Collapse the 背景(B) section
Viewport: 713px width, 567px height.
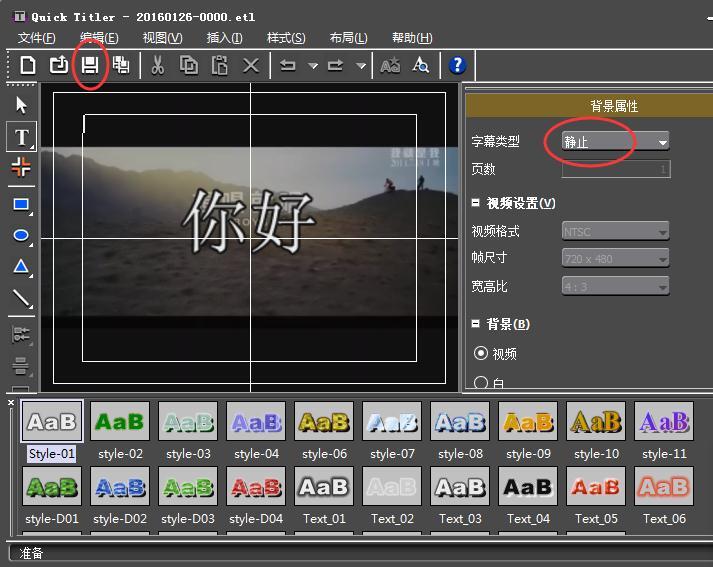click(476, 324)
